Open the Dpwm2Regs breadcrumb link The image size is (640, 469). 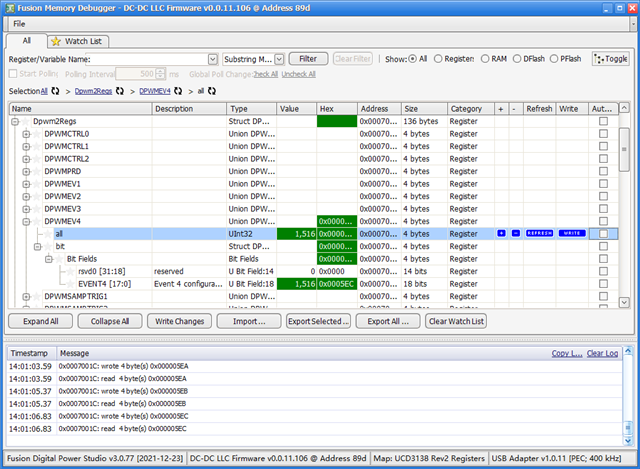pos(93,91)
